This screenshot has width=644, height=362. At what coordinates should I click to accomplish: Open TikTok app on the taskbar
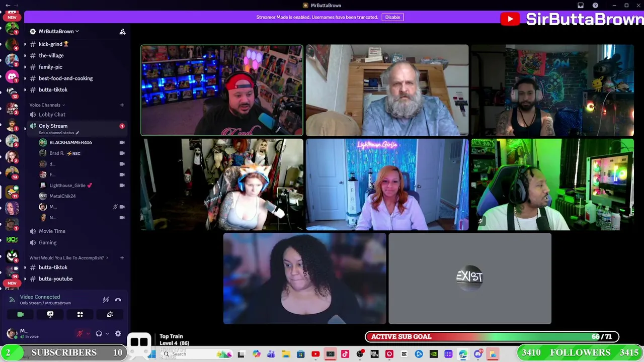(345, 354)
